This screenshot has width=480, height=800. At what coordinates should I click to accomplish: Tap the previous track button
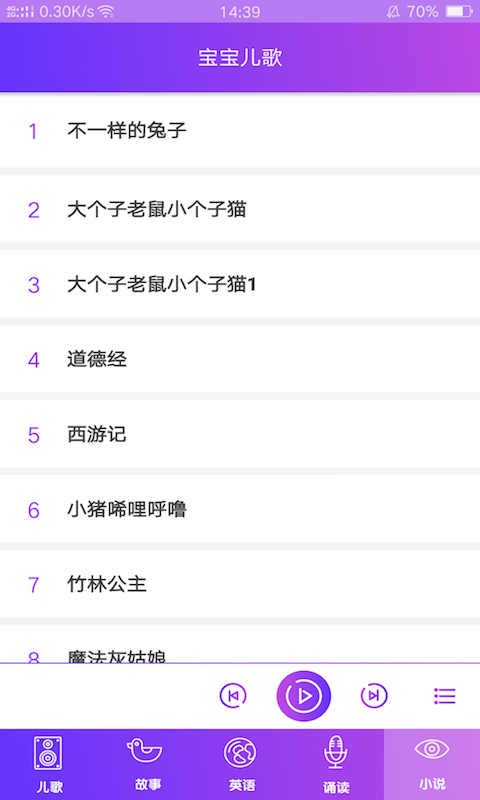(233, 696)
